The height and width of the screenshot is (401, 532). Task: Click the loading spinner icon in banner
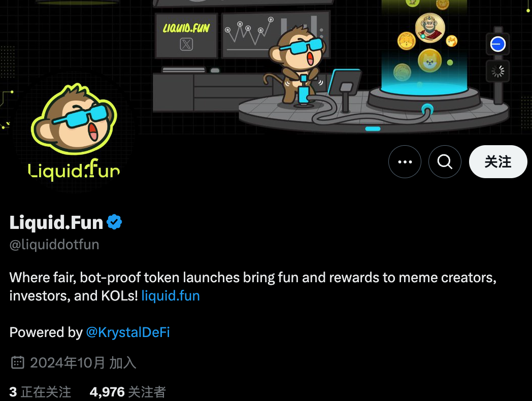[497, 71]
